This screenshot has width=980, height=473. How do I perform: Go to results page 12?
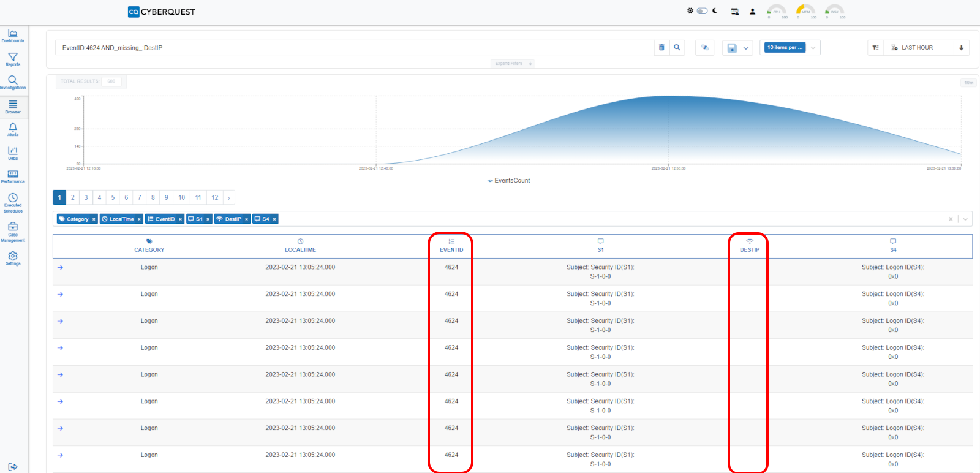point(215,197)
